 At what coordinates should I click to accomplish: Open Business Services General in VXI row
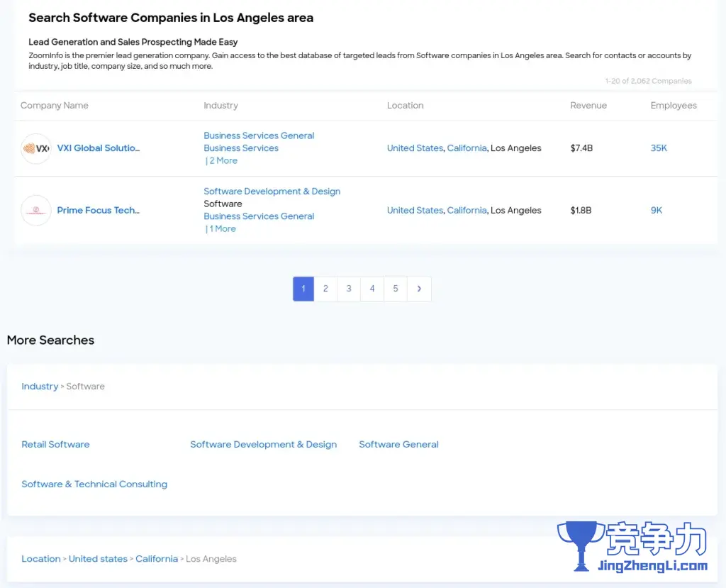click(x=259, y=135)
